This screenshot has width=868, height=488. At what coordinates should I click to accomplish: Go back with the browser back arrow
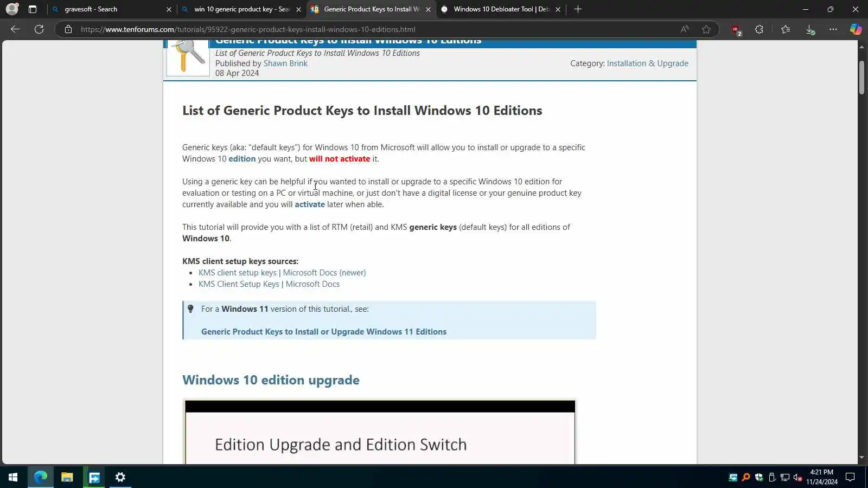(x=15, y=29)
